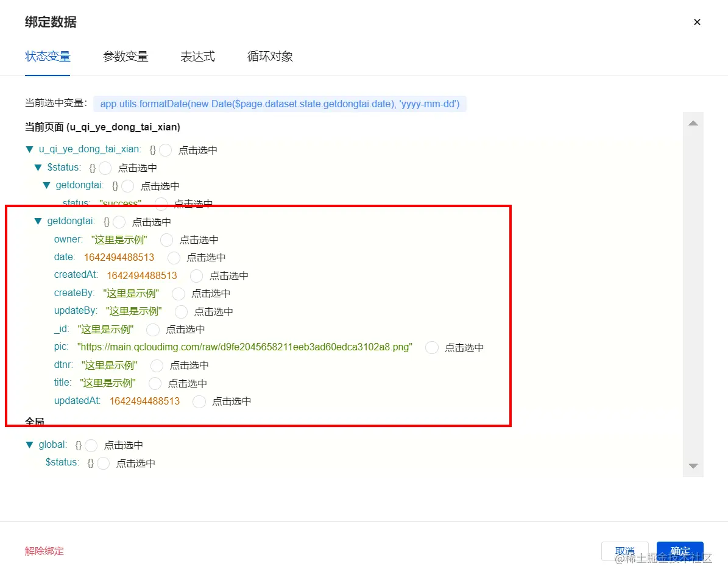Image resolution: width=728 pixels, height=580 pixels.
Task: Select radio button for u_qi_ye_dong_tai_xian
Action: pyautogui.click(x=165, y=150)
